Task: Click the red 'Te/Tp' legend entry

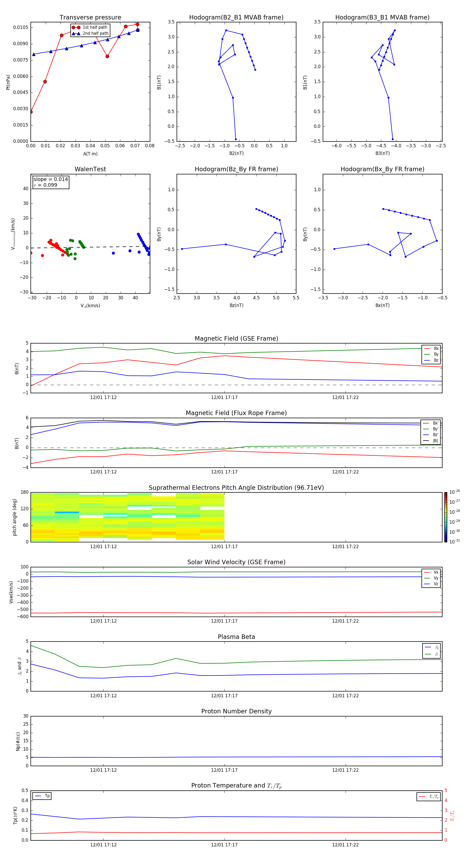Action: pos(429,796)
